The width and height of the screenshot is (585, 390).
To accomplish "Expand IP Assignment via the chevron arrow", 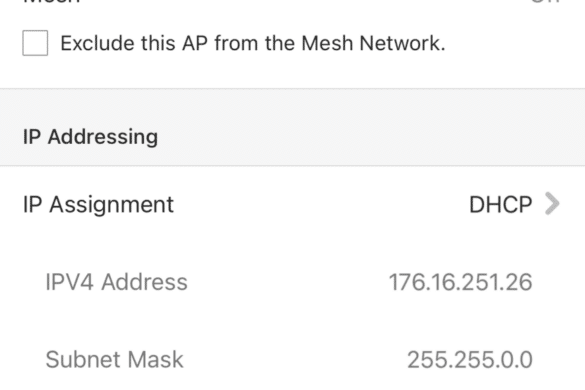I will [x=552, y=204].
